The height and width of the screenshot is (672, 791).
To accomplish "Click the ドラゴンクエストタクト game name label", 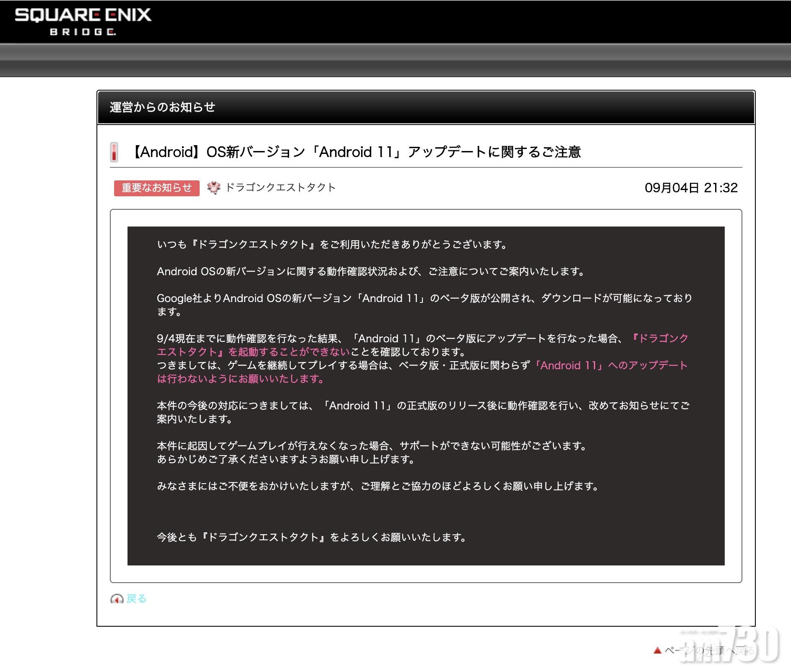I will [x=281, y=188].
